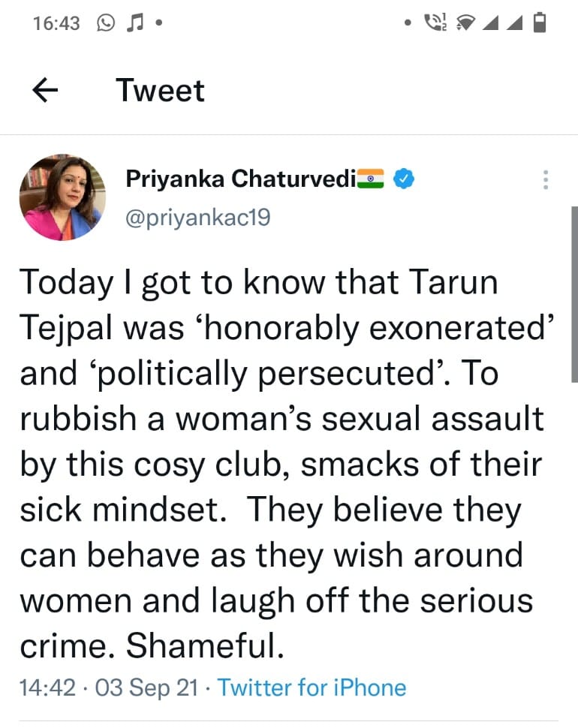Click the Priyanka Chaturvedi display name
Viewport: 578px width, 728px height.
(x=240, y=179)
